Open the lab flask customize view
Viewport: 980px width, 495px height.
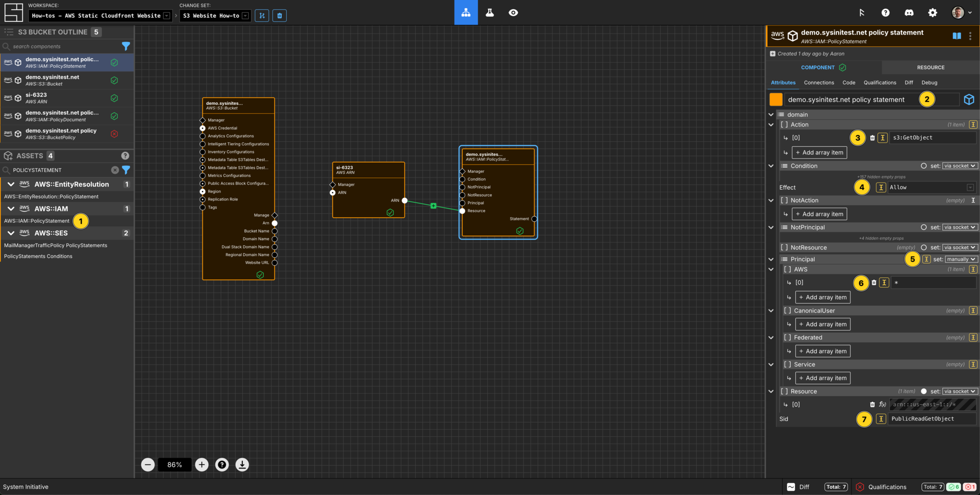pos(490,13)
